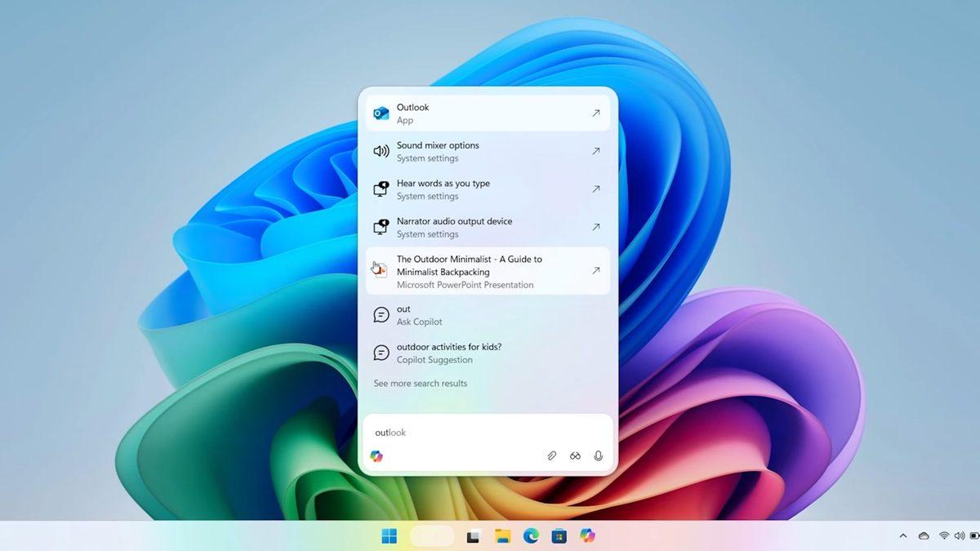This screenshot has width=980, height=551.
Task: Click See more search results
Action: [421, 384]
